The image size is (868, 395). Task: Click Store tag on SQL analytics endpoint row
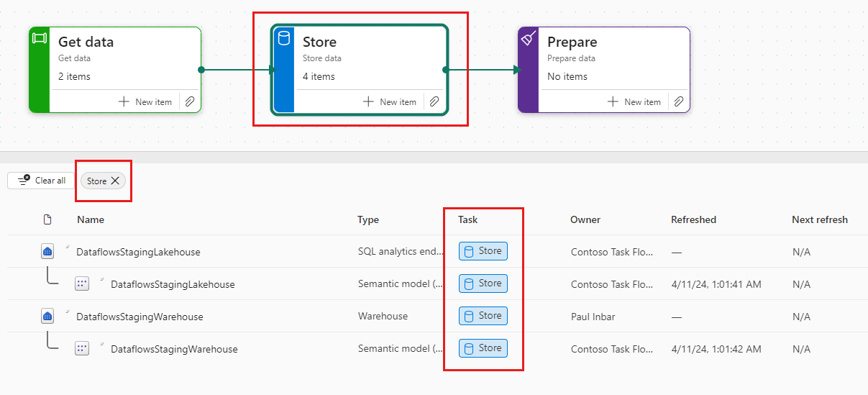click(x=483, y=251)
